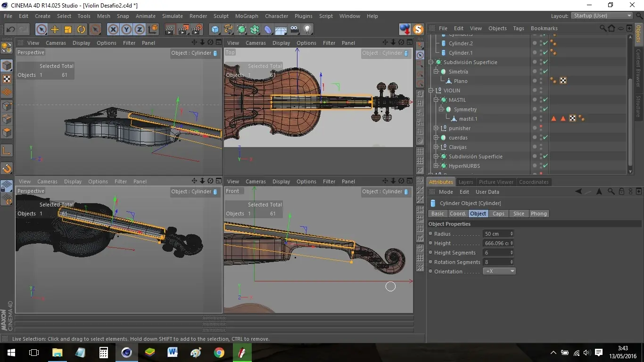Collapse the VIOLIN tree node
Viewport: 644px width, 362px height.
(431, 90)
